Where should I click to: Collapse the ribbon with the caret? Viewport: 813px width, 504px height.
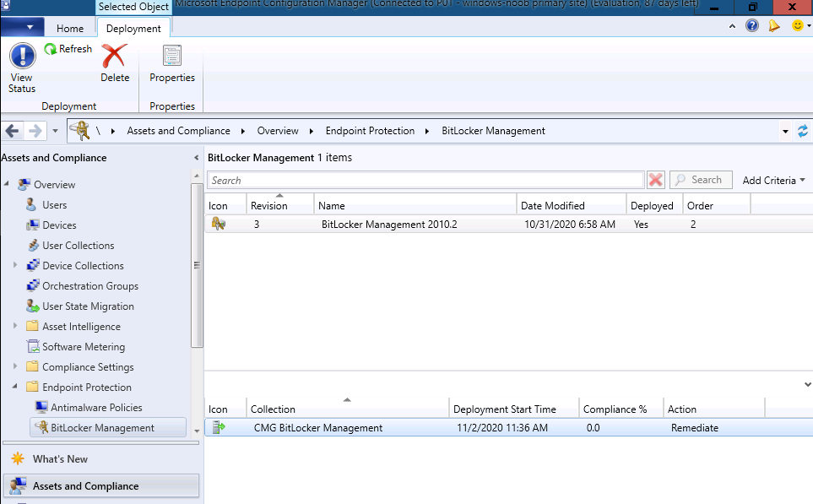(732, 26)
